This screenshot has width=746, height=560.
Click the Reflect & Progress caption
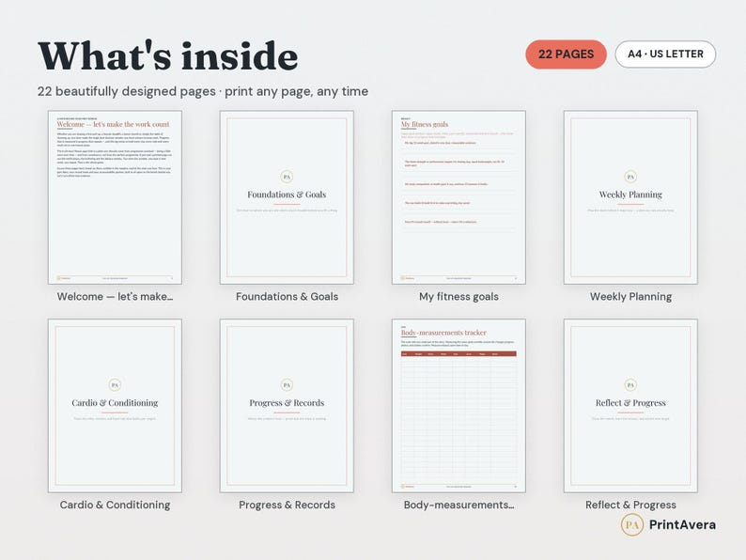click(630, 505)
